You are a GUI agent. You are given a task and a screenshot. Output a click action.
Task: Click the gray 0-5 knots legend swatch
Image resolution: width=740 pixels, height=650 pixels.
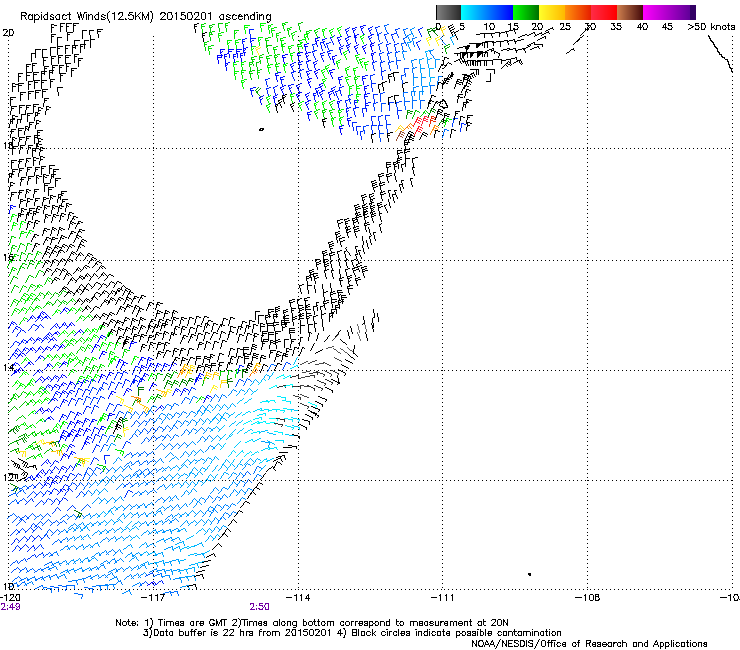point(448,12)
